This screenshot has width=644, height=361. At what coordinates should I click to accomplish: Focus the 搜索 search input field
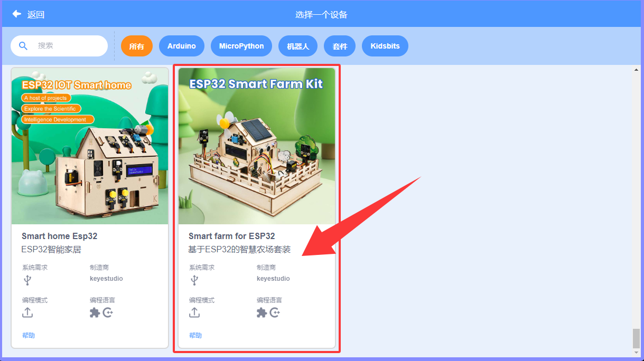59,46
